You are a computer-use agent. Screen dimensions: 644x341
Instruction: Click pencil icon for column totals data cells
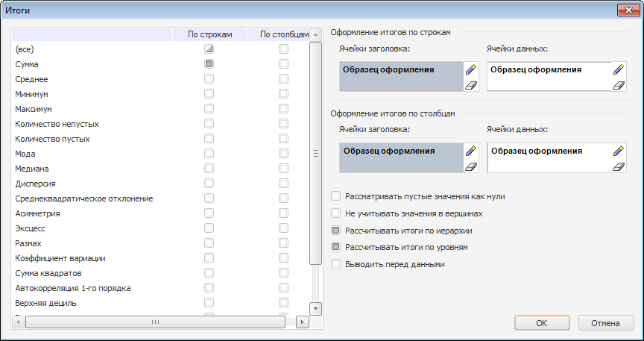click(x=618, y=151)
